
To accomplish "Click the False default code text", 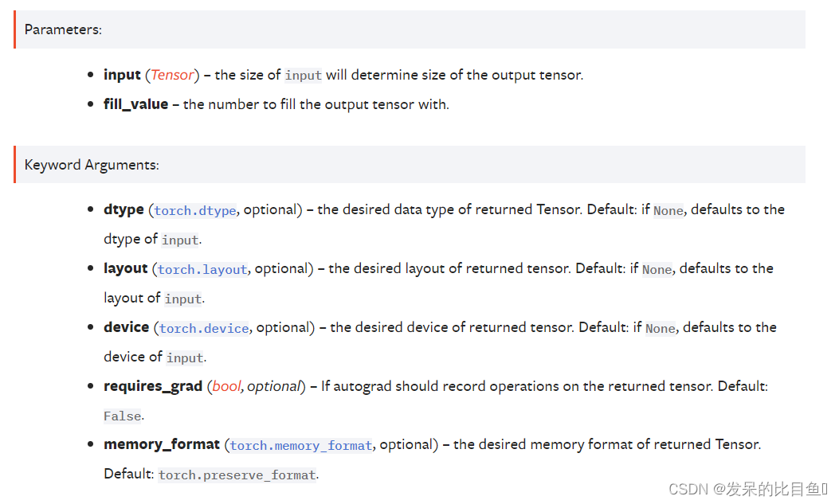I will 123,416.
